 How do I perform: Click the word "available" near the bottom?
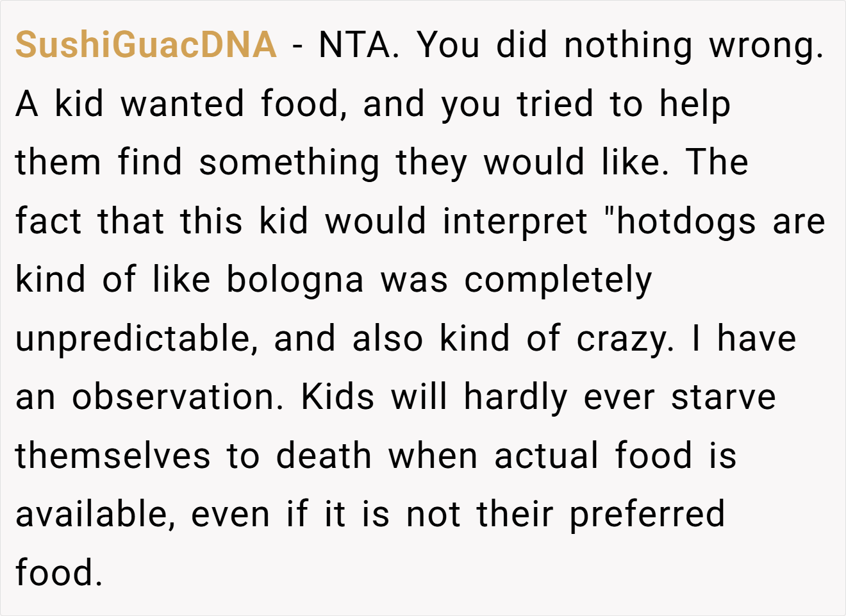tap(90, 515)
